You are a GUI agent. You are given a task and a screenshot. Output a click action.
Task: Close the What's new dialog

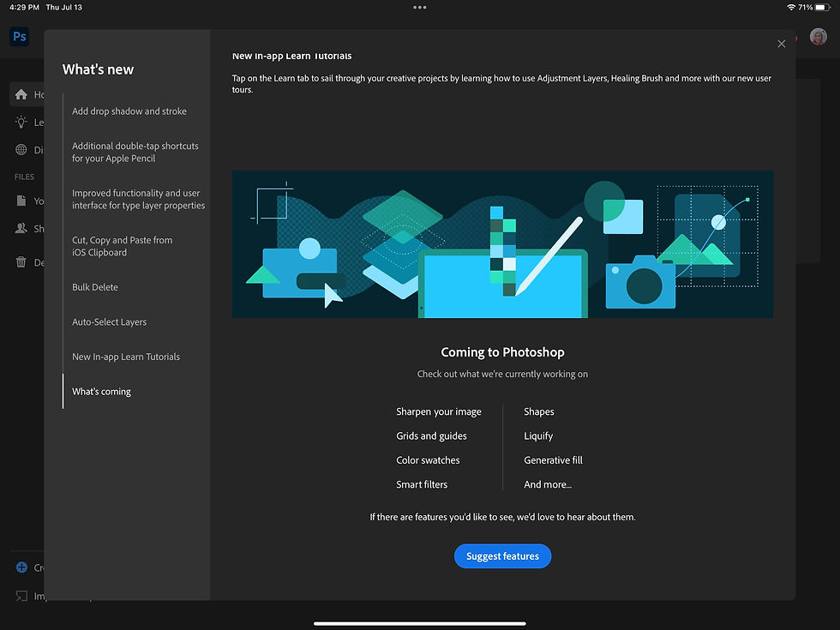pos(781,44)
